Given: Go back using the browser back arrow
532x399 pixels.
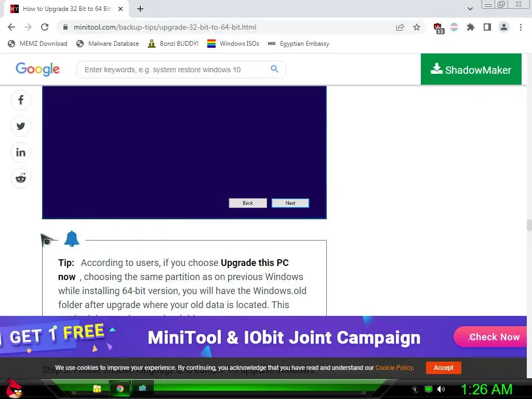Looking at the screenshot, I should point(11,27).
